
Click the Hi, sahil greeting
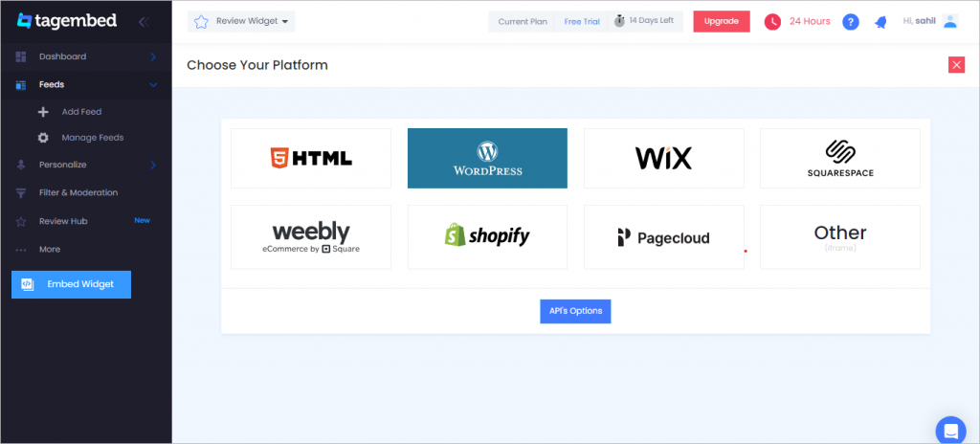[x=920, y=21]
